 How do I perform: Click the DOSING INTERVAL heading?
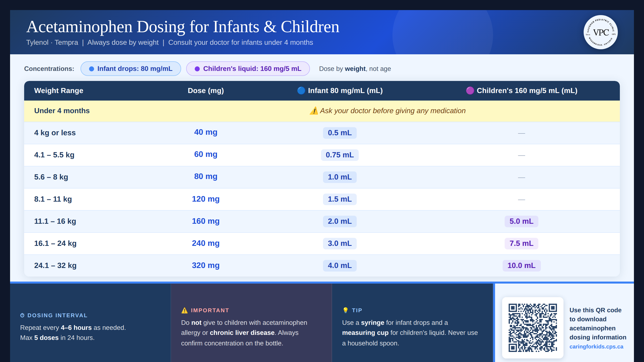(x=57, y=315)
